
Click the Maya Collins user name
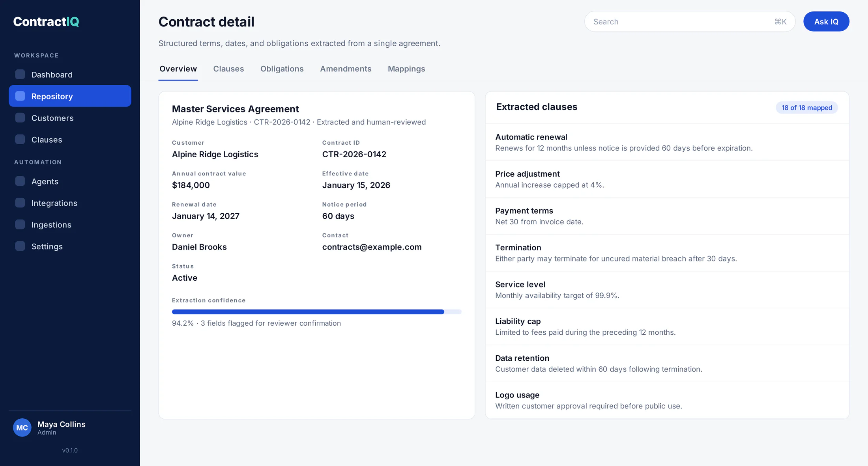pos(61,424)
